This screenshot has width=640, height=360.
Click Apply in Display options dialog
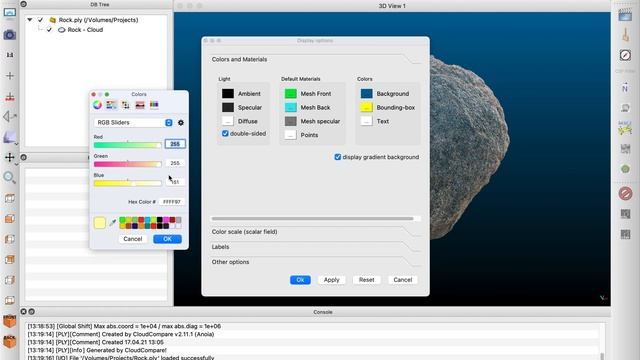tap(331, 280)
